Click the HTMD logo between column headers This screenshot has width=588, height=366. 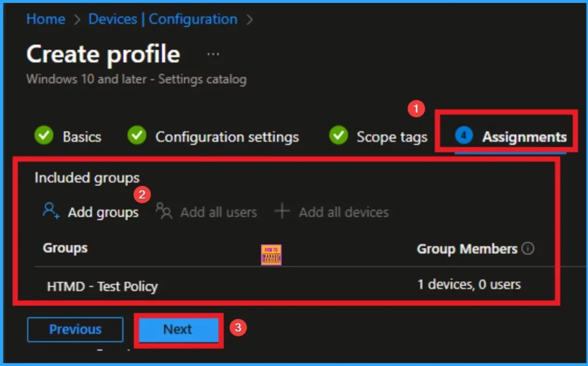point(270,254)
